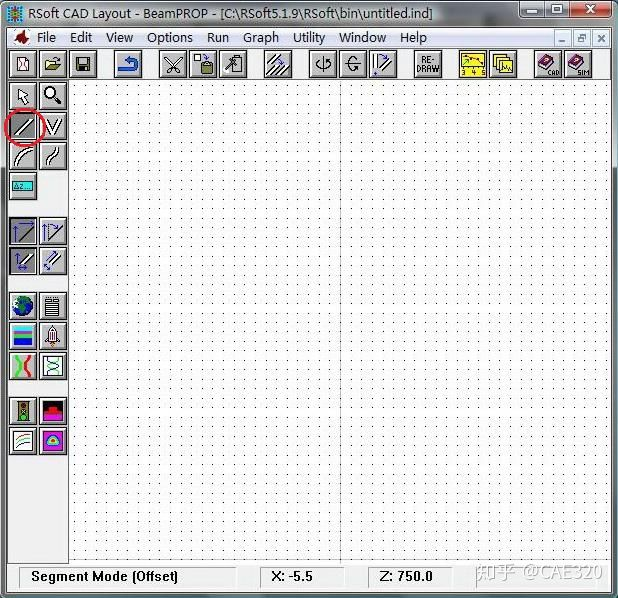Screen dimensions: 618x598
Task: Maximize the RSoft CAD Layout window
Action: point(557,10)
